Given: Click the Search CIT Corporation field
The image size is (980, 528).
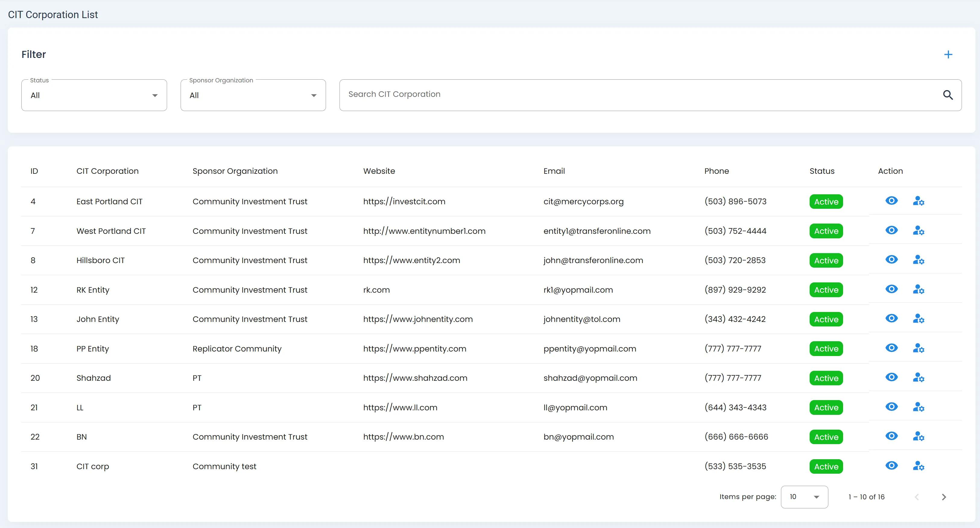Looking at the screenshot, I should point(639,95).
